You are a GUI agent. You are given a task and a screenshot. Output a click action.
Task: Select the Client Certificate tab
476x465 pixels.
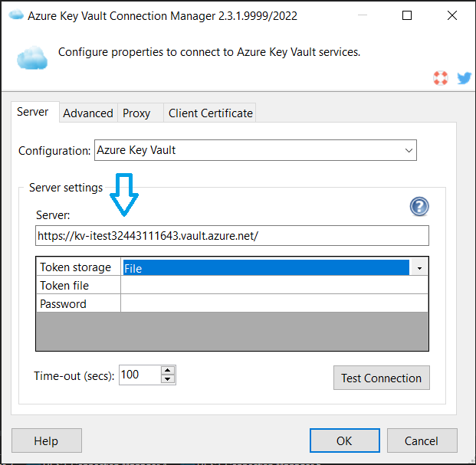210,113
